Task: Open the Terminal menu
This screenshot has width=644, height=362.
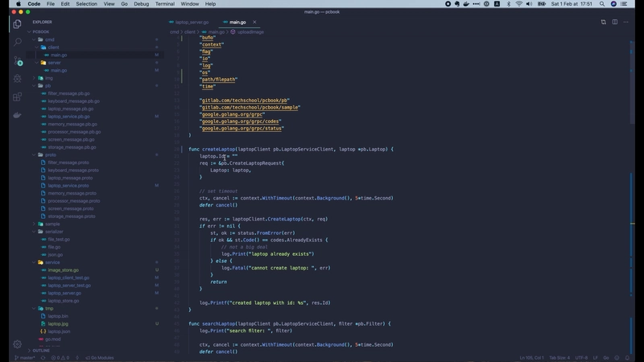Action: 165,4
